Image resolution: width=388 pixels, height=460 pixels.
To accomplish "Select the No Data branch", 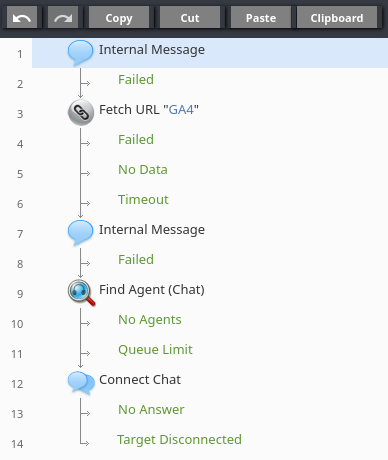I will pyautogui.click(x=143, y=170).
